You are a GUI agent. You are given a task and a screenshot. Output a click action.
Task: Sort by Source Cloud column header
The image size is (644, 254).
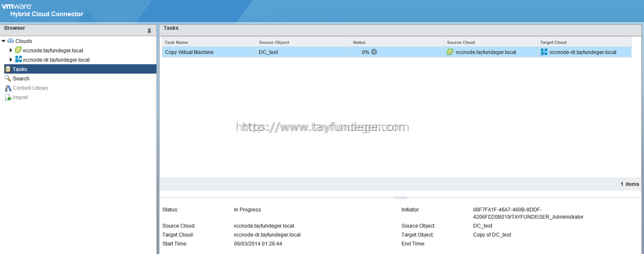491,42
